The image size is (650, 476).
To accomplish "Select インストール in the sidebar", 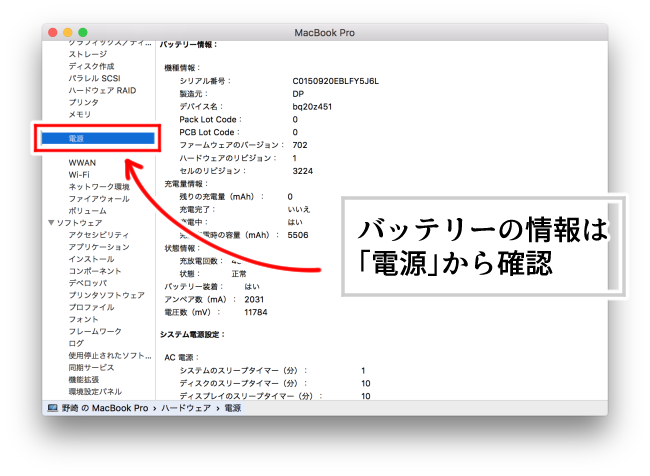I will [91, 259].
